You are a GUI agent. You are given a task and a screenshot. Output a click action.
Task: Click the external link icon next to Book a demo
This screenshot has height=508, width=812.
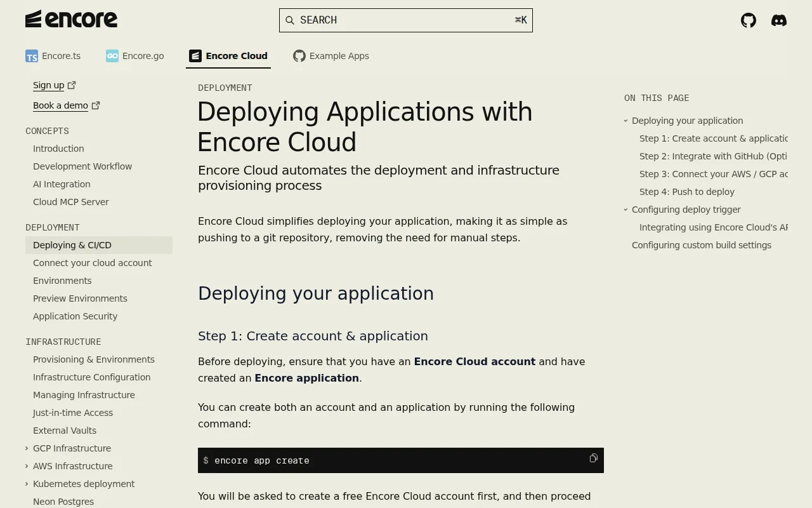pos(96,105)
